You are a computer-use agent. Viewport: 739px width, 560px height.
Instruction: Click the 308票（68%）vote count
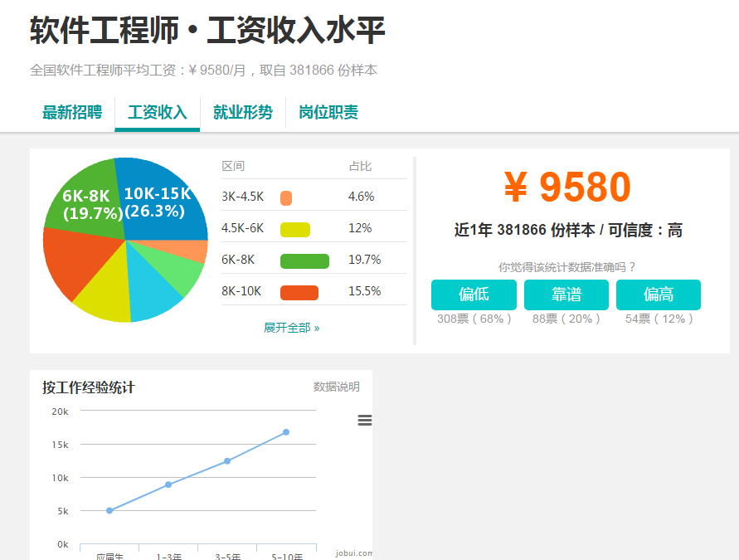click(x=474, y=319)
